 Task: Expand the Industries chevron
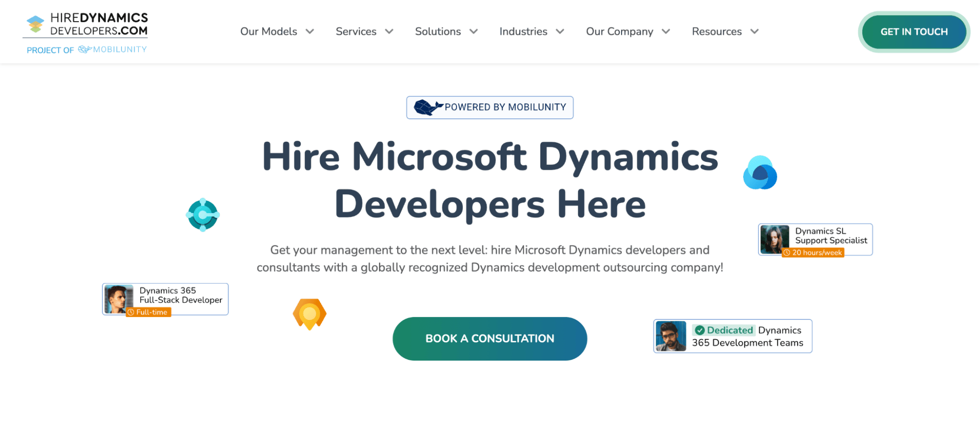coord(560,31)
